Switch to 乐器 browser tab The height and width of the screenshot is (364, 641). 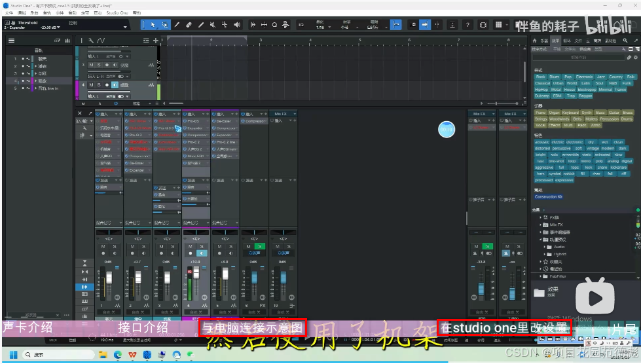point(544,41)
